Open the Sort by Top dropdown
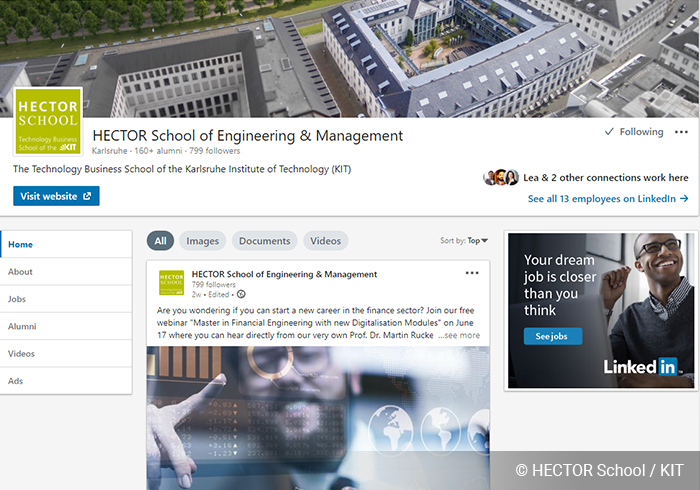Viewport: 700px width, 490px height. [x=464, y=241]
